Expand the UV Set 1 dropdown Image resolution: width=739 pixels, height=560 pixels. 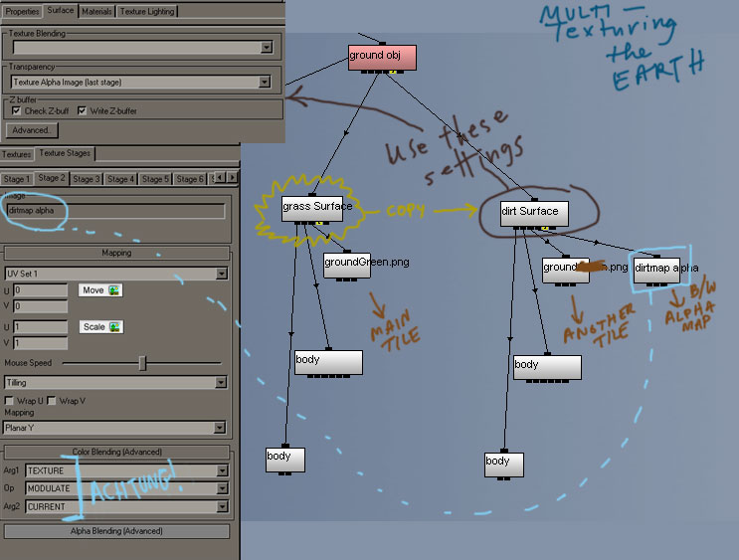[116, 273]
